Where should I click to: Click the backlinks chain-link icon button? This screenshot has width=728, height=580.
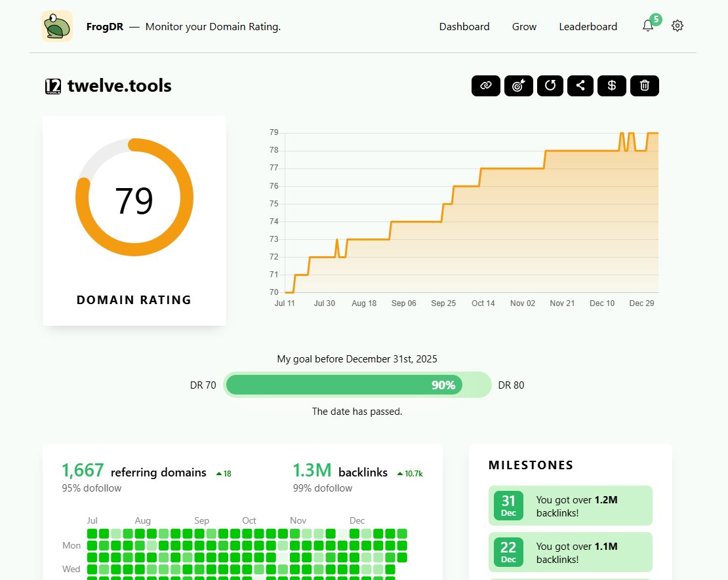[x=485, y=86]
